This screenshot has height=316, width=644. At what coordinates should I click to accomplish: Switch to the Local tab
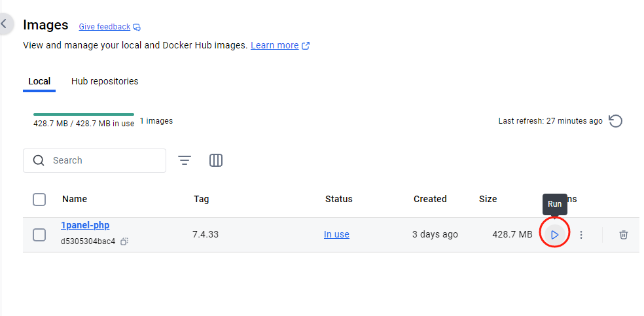tap(39, 81)
